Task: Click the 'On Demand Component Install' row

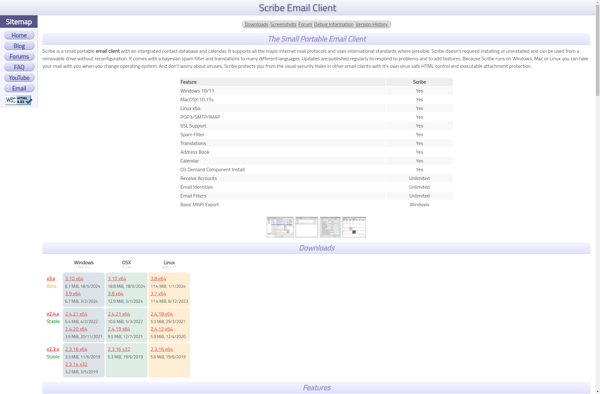Action: coord(316,170)
